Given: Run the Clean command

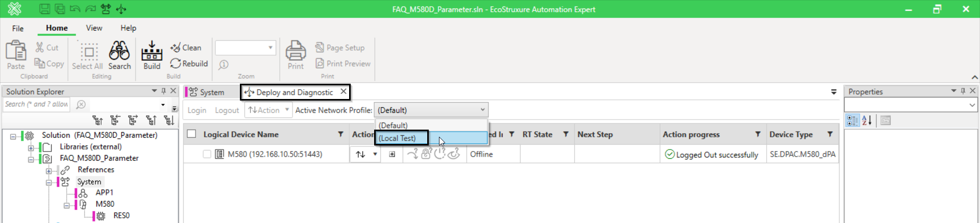Looking at the screenshot, I should coord(186,47).
